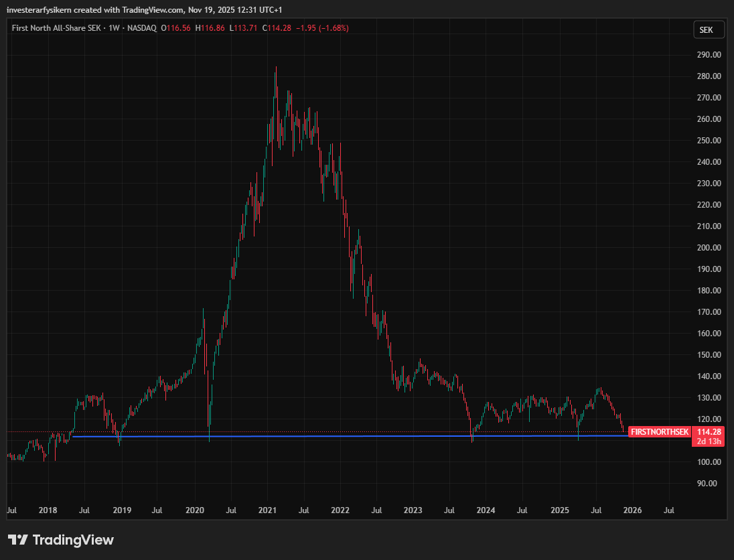
Task: Click the 2023 time axis label
Action: pyautogui.click(x=413, y=510)
